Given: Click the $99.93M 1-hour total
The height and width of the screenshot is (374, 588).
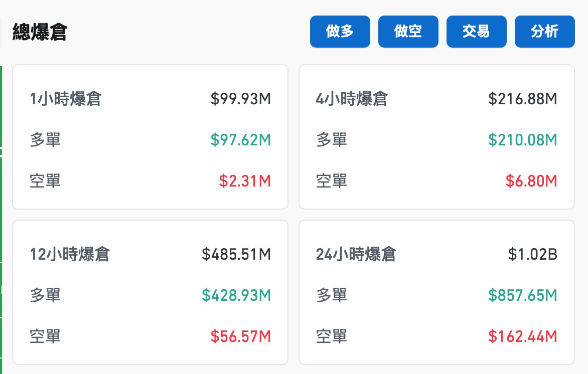Looking at the screenshot, I should (x=241, y=99).
